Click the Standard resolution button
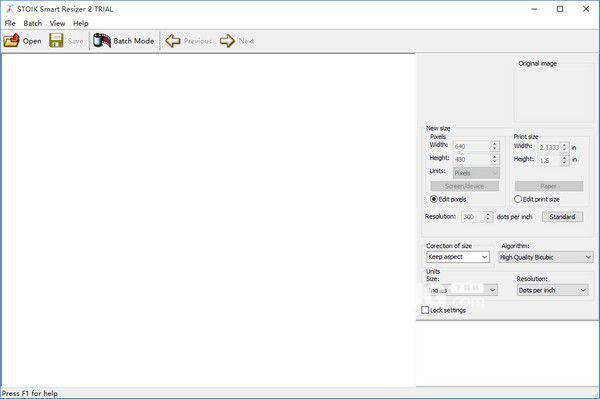The image size is (600, 399). (x=562, y=217)
